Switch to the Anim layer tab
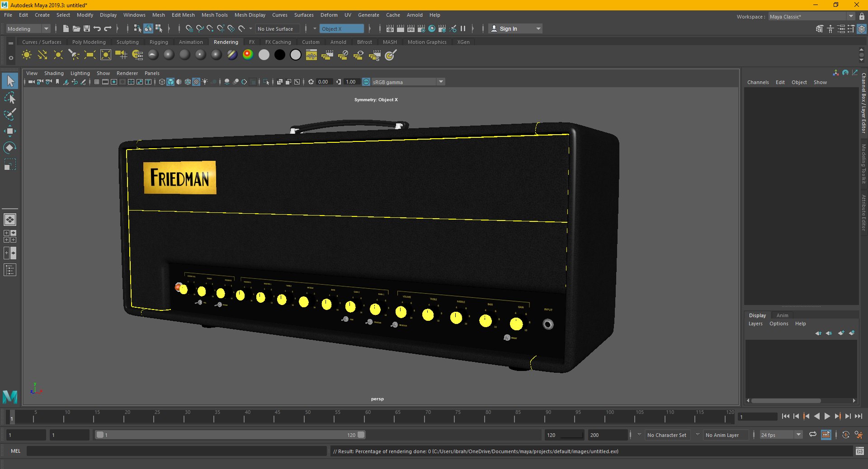The width and height of the screenshot is (868, 469). pyautogui.click(x=782, y=315)
